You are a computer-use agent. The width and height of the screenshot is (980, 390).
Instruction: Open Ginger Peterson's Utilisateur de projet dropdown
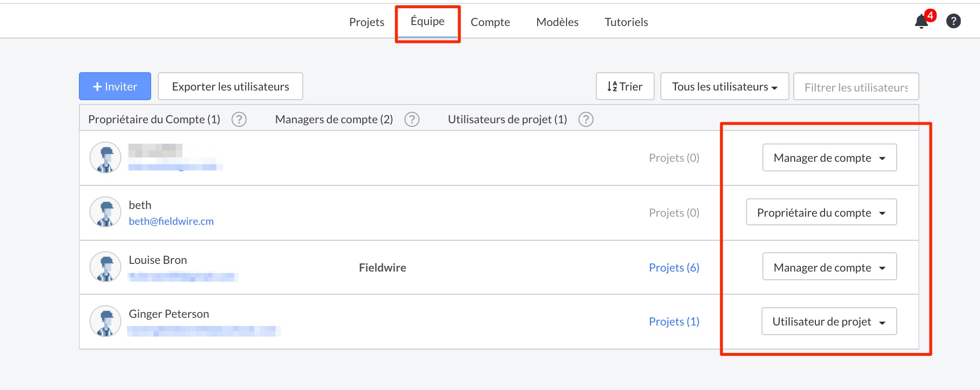click(x=829, y=321)
